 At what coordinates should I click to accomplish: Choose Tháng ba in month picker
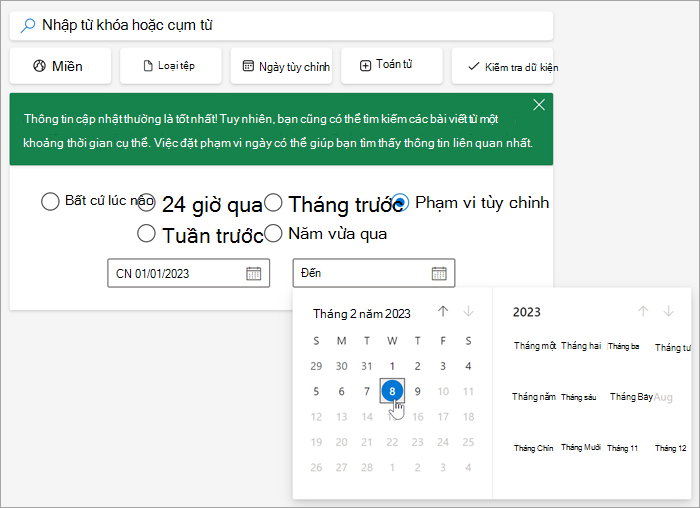623,346
